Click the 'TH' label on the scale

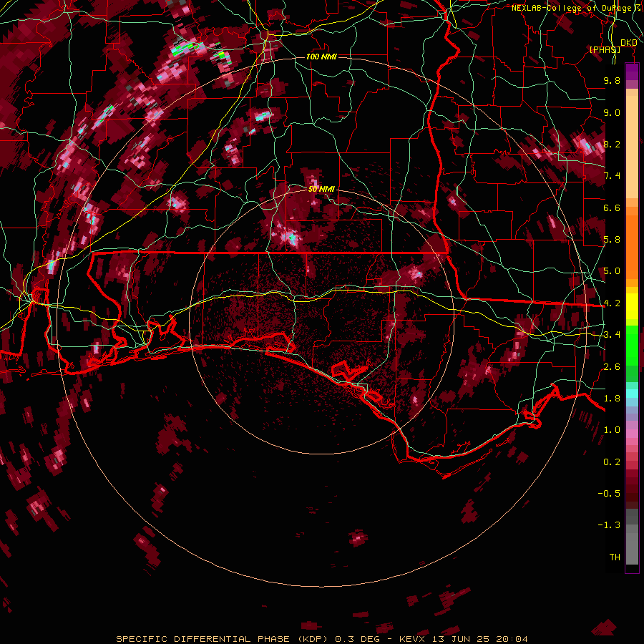click(615, 557)
